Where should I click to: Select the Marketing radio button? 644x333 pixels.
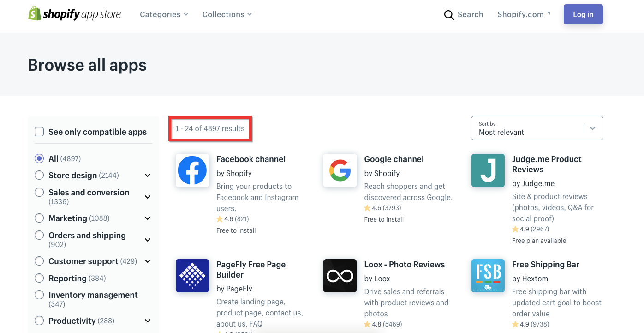tap(39, 218)
